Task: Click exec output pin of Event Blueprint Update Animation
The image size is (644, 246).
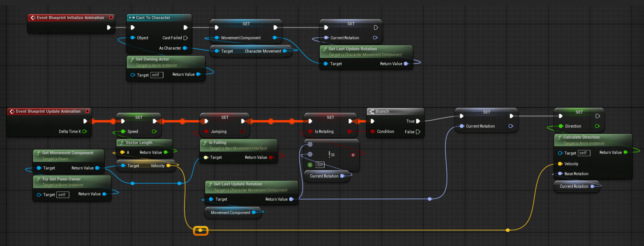Action: [85, 121]
